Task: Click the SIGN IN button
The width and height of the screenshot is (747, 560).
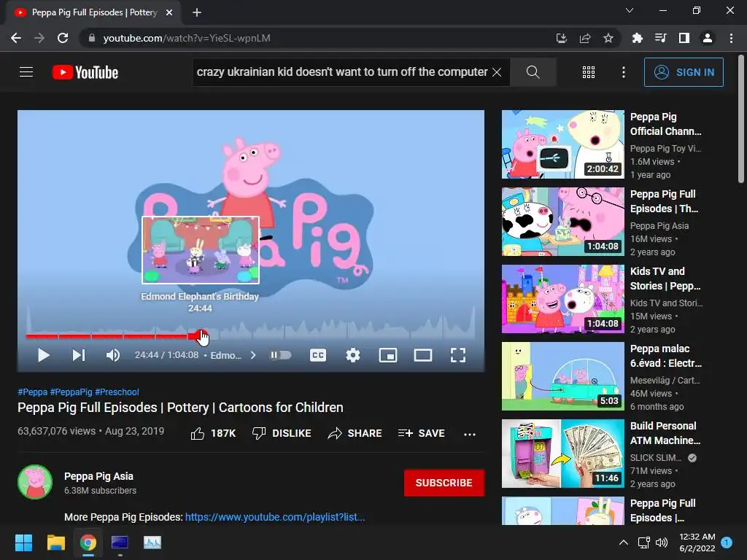Action: [684, 72]
